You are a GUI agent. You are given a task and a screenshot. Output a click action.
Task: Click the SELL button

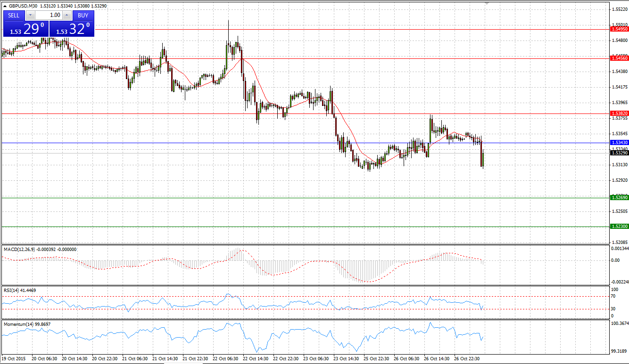pyautogui.click(x=14, y=15)
